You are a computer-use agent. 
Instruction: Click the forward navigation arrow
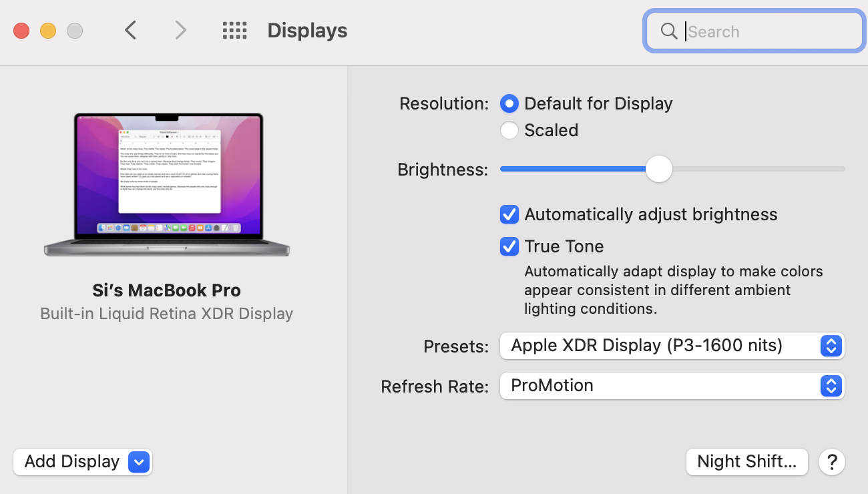(x=180, y=31)
